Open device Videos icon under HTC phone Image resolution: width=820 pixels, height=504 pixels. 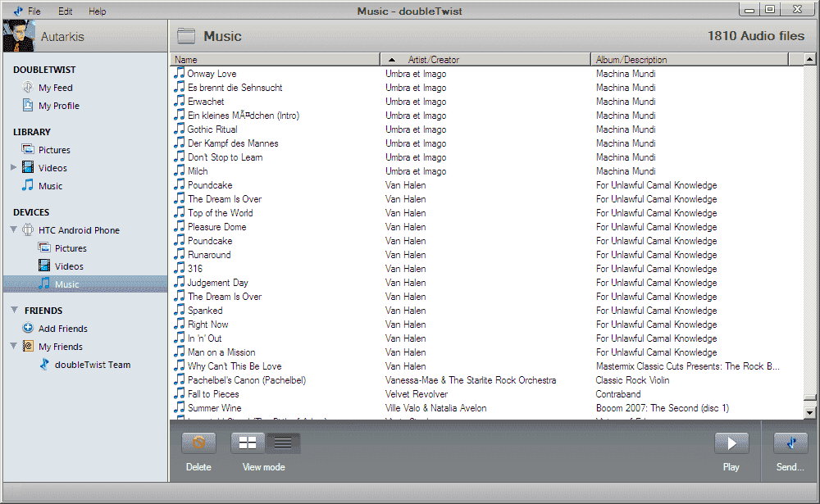(44, 266)
